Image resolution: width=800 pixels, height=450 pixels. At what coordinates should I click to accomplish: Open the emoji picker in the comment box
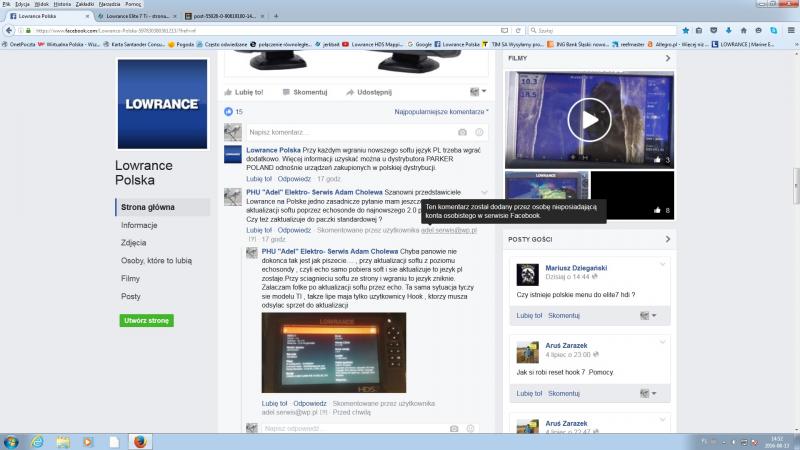[x=479, y=132]
